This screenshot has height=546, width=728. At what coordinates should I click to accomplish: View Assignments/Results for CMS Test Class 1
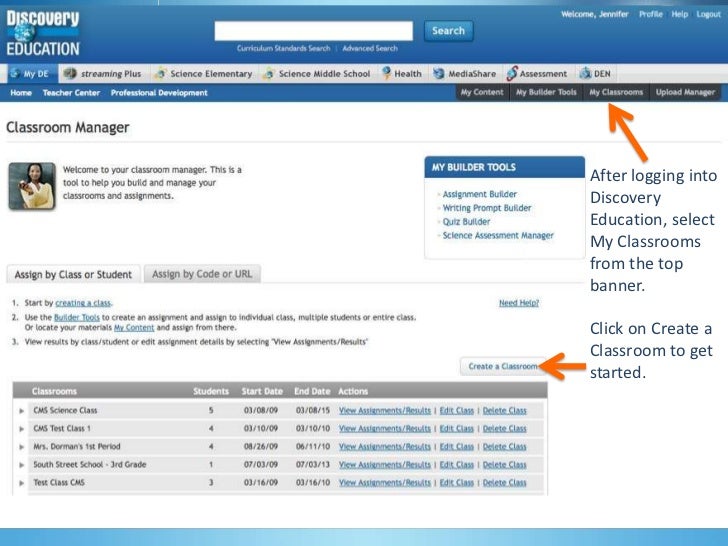384,429
